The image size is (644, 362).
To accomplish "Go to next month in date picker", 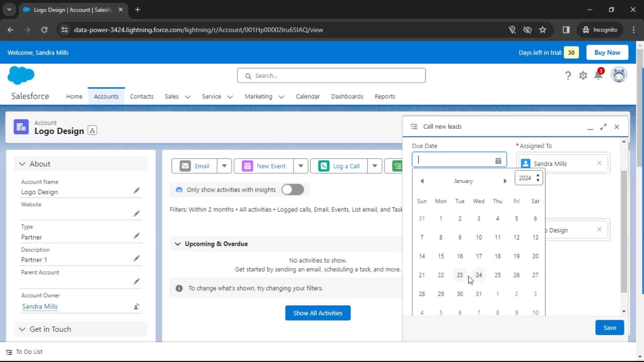I will tap(505, 181).
